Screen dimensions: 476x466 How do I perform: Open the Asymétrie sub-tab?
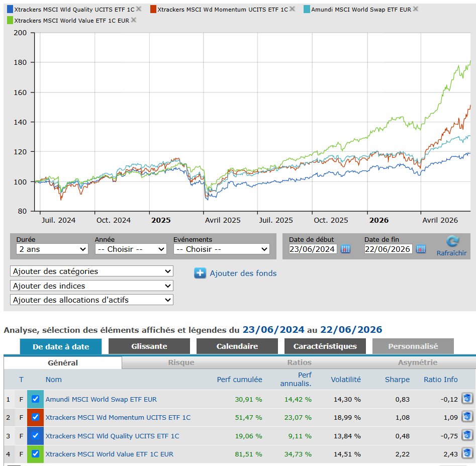[x=418, y=362]
